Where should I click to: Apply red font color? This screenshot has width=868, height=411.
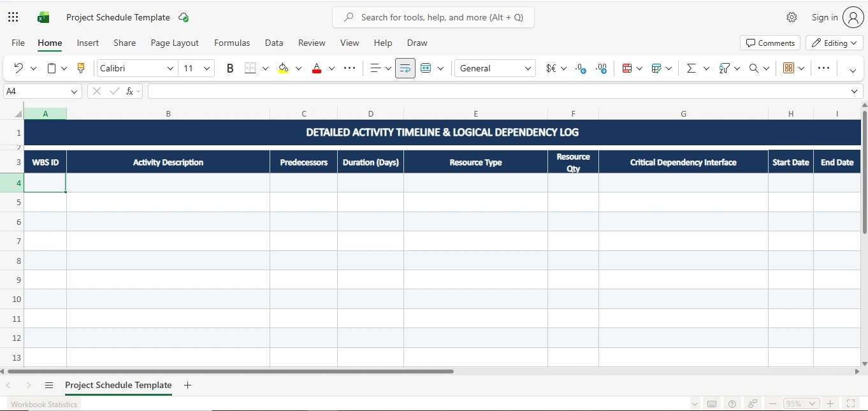(x=317, y=68)
